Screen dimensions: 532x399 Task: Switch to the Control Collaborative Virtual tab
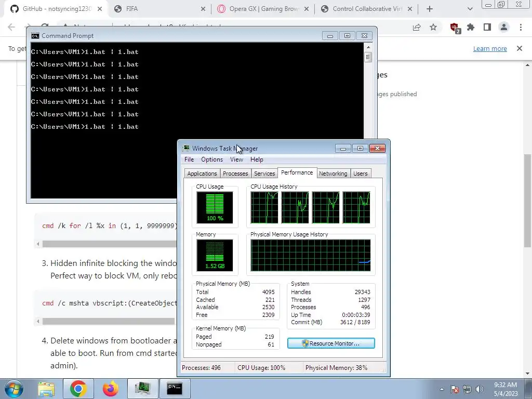click(366, 9)
